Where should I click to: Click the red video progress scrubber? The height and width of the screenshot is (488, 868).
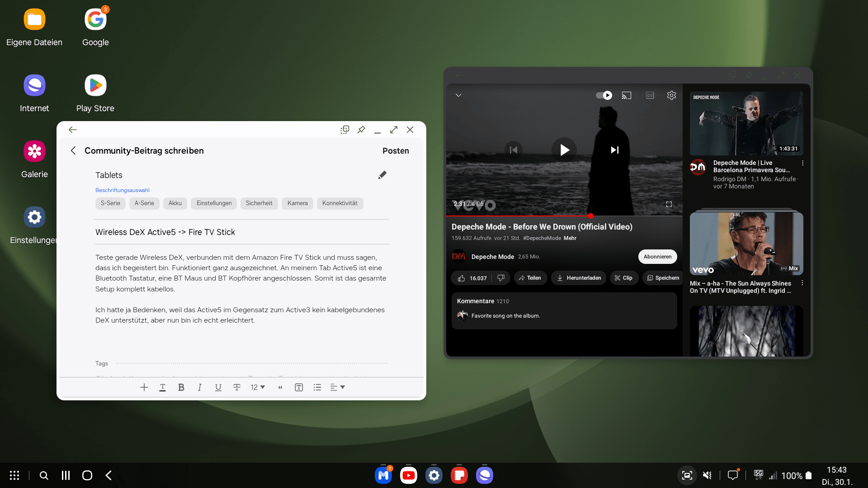[x=591, y=216]
